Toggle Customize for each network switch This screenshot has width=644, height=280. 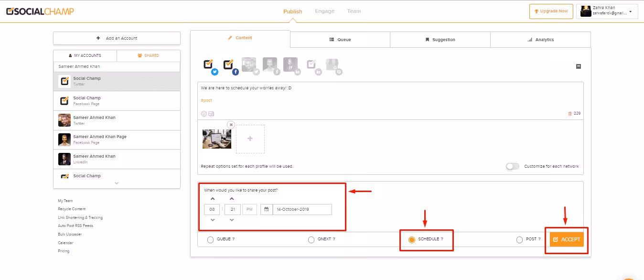point(513,166)
